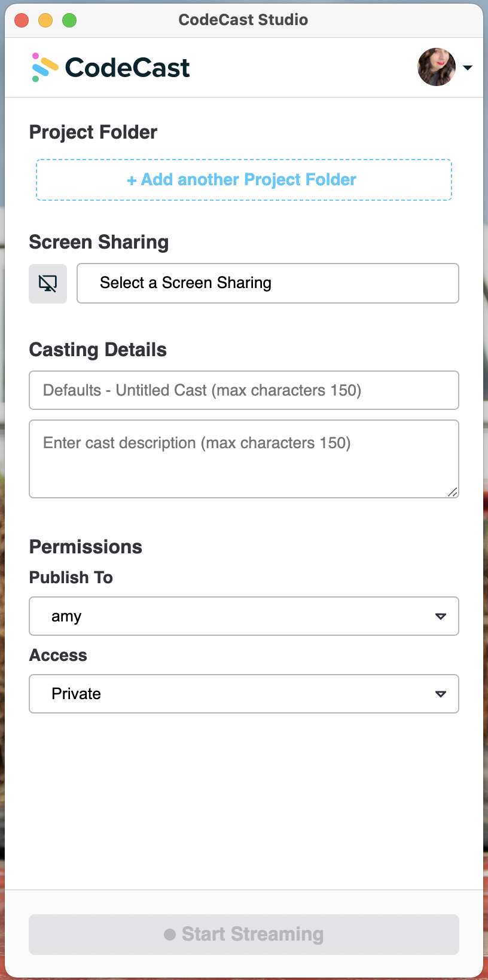Open the user profile avatar
The image size is (488, 980).
click(x=437, y=67)
